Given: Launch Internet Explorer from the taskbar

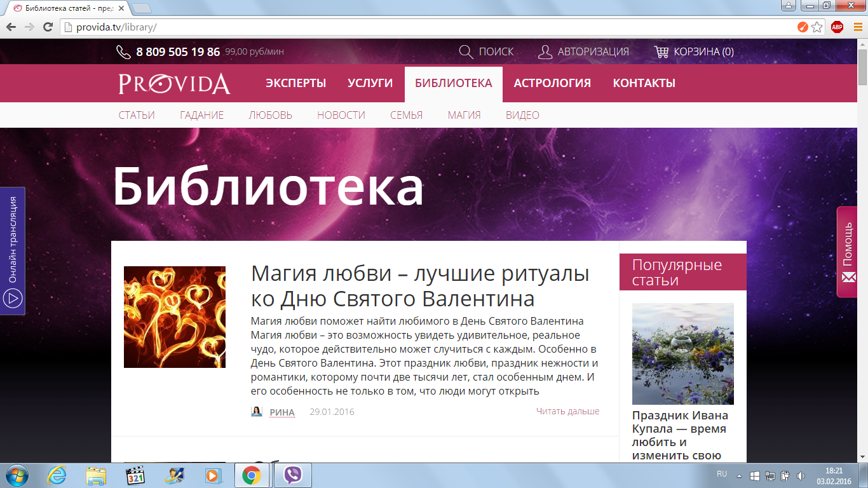Looking at the screenshot, I should coord(57,475).
